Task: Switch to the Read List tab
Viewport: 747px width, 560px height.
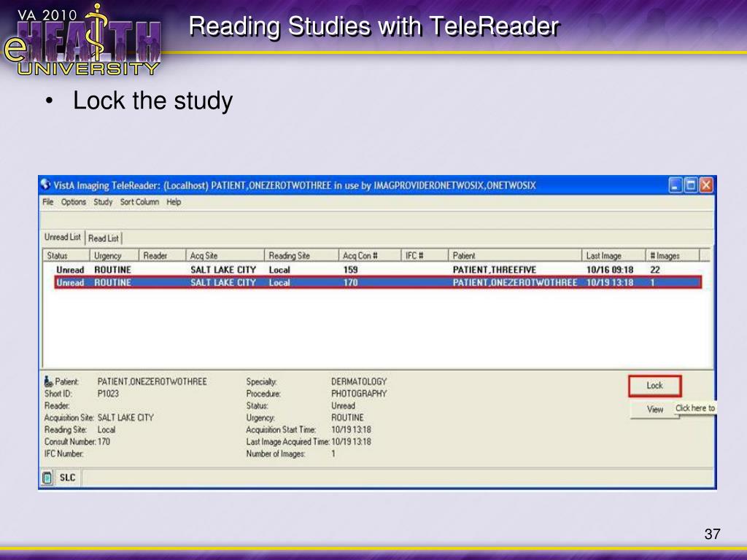Action: click(104, 238)
